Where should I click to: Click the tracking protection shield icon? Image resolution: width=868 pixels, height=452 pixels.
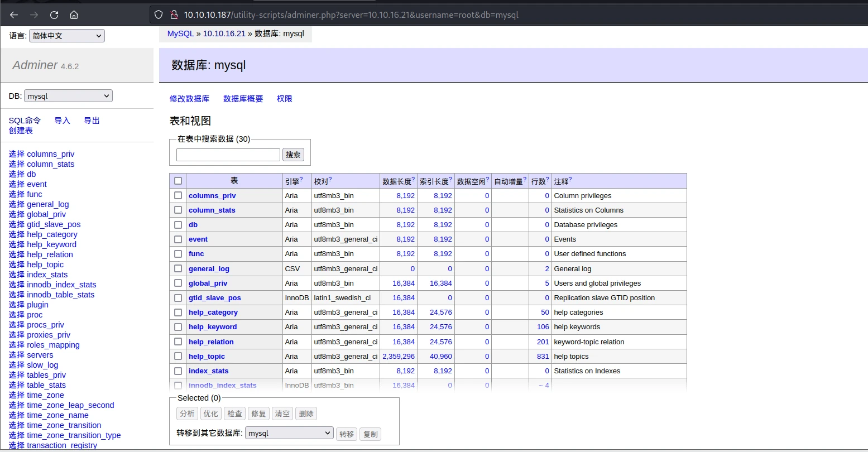[159, 15]
